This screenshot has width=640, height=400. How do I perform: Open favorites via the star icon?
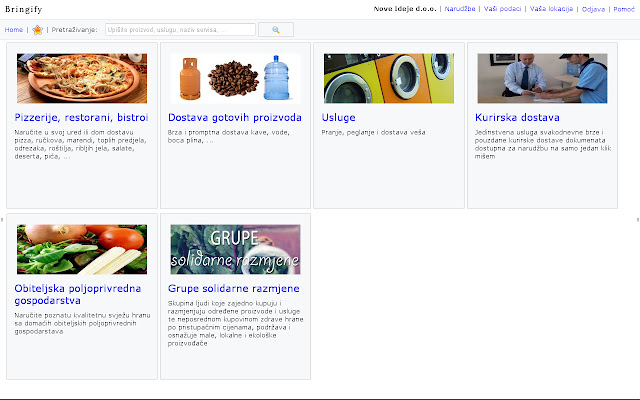(x=38, y=30)
